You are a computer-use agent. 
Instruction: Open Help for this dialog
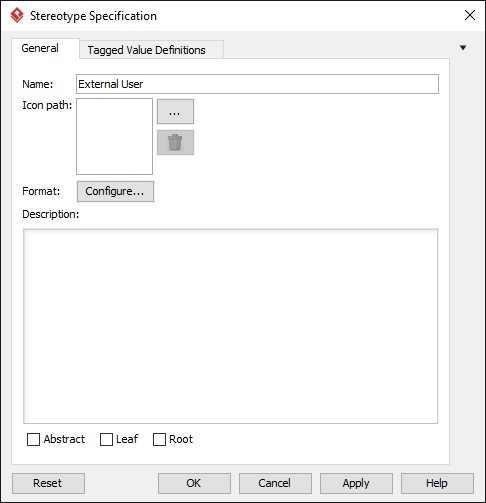pyautogui.click(x=437, y=483)
